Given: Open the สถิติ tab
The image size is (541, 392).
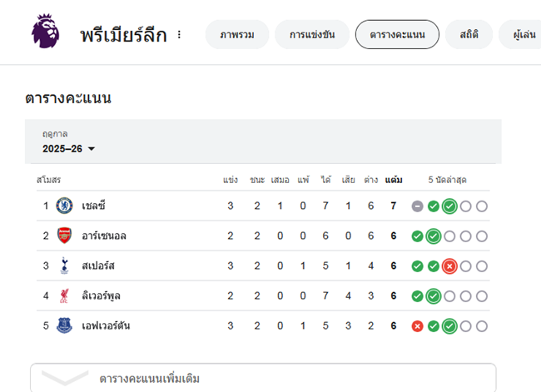Looking at the screenshot, I should pos(469,34).
